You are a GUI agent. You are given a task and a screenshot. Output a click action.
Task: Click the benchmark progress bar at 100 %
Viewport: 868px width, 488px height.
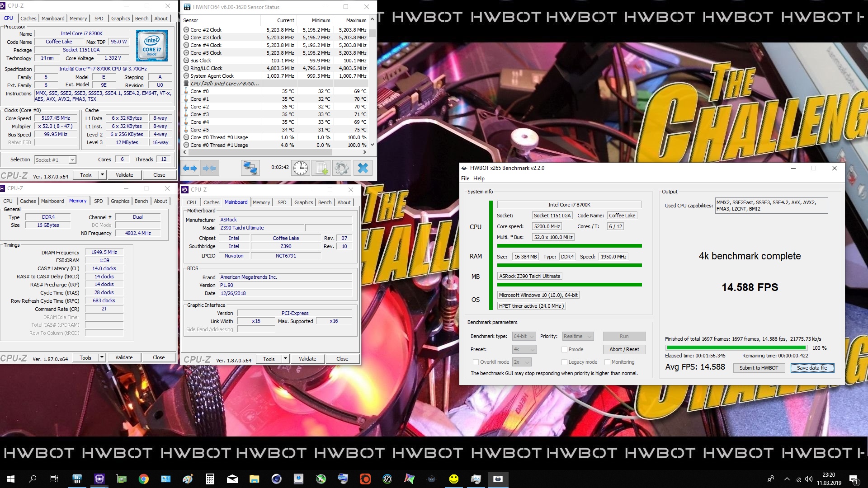tap(736, 348)
